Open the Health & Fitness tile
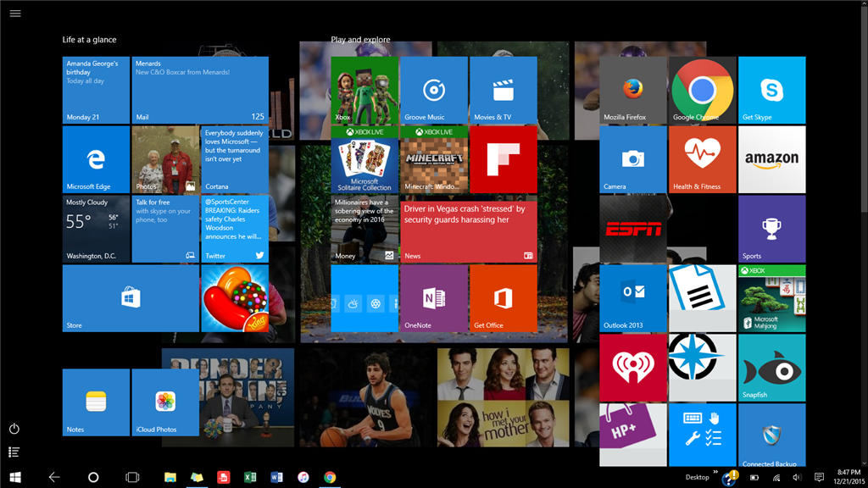The width and height of the screenshot is (868, 488). [703, 159]
